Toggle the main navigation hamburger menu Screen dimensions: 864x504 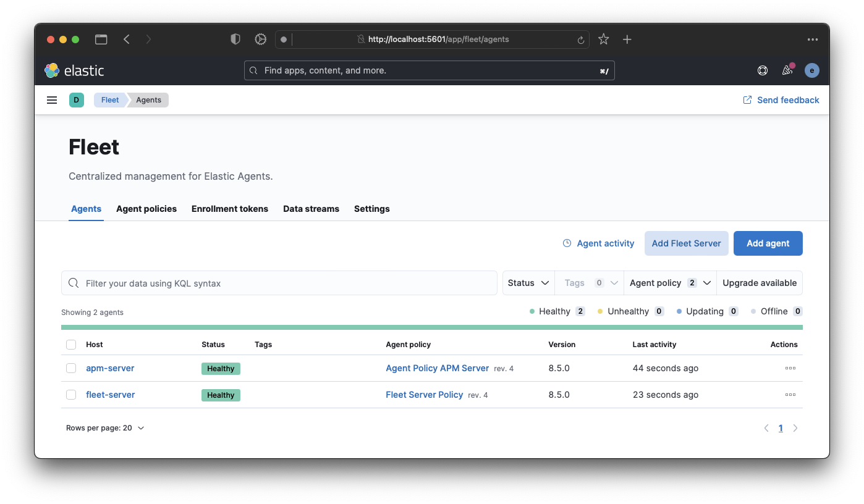point(52,100)
